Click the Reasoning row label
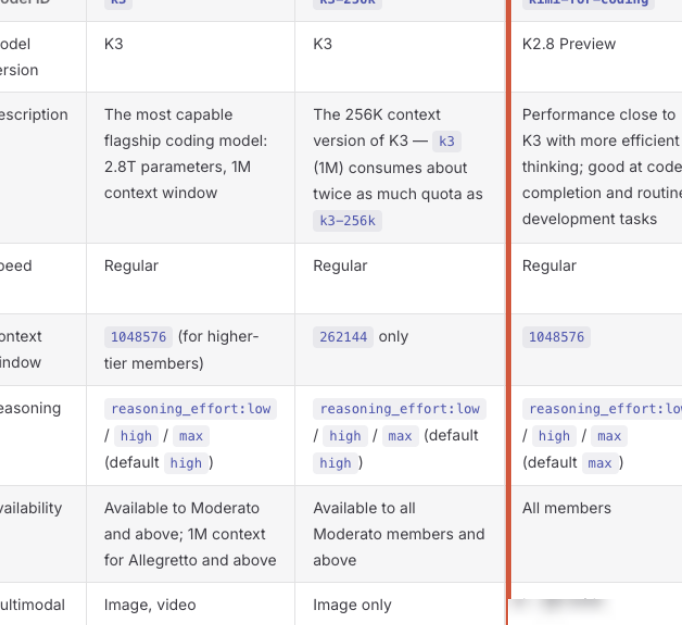This screenshot has width=682, height=625. 30,408
